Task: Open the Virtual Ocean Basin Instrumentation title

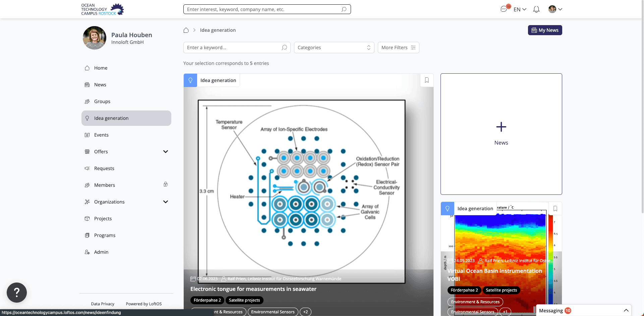Action: pos(495,275)
